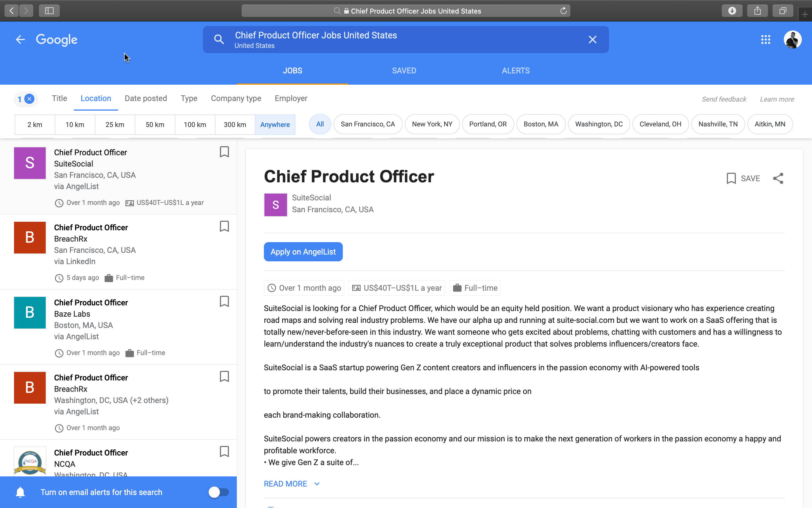This screenshot has width=812, height=508.
Task: Open the Google apps grid
Action: coord(766,40)
